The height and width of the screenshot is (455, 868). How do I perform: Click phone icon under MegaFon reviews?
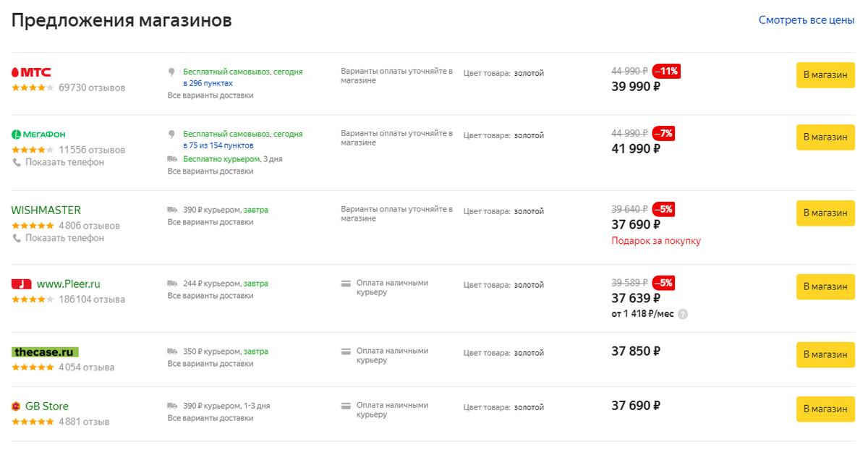coord(17,162)
